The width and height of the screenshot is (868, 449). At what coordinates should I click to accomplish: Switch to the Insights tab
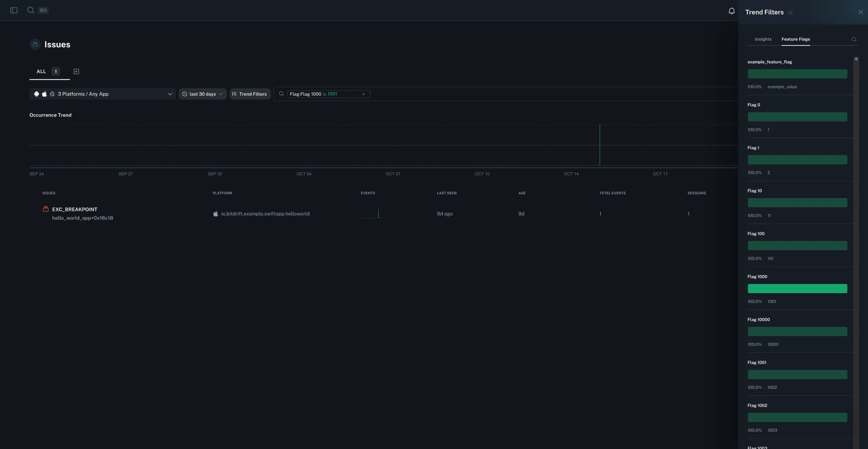coord(763,39)
